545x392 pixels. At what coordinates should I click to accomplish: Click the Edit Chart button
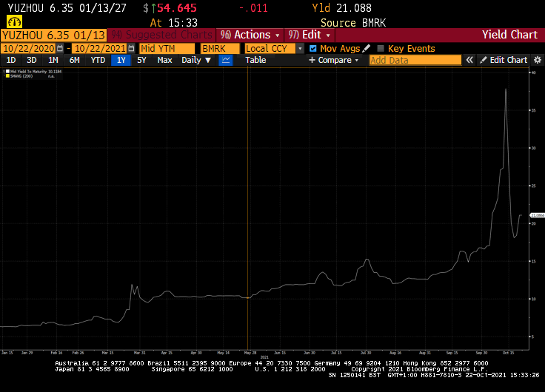(x=504, y=60)
